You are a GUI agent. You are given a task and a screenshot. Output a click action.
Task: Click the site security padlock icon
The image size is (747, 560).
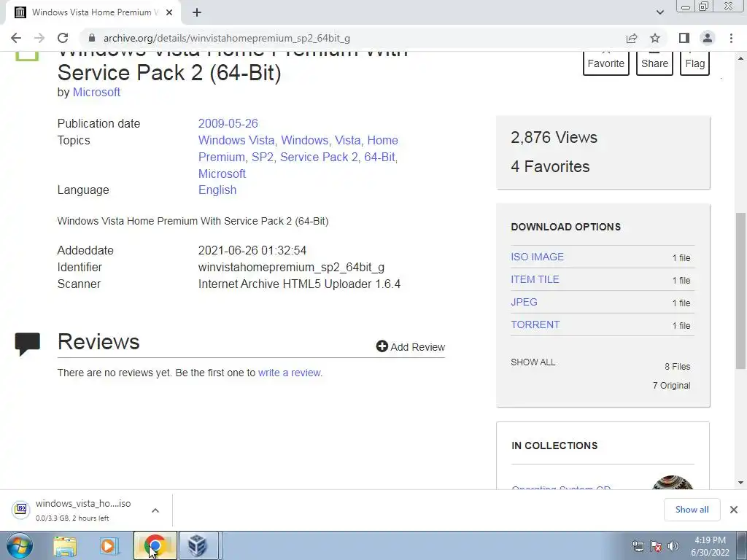tap(92, 38)
